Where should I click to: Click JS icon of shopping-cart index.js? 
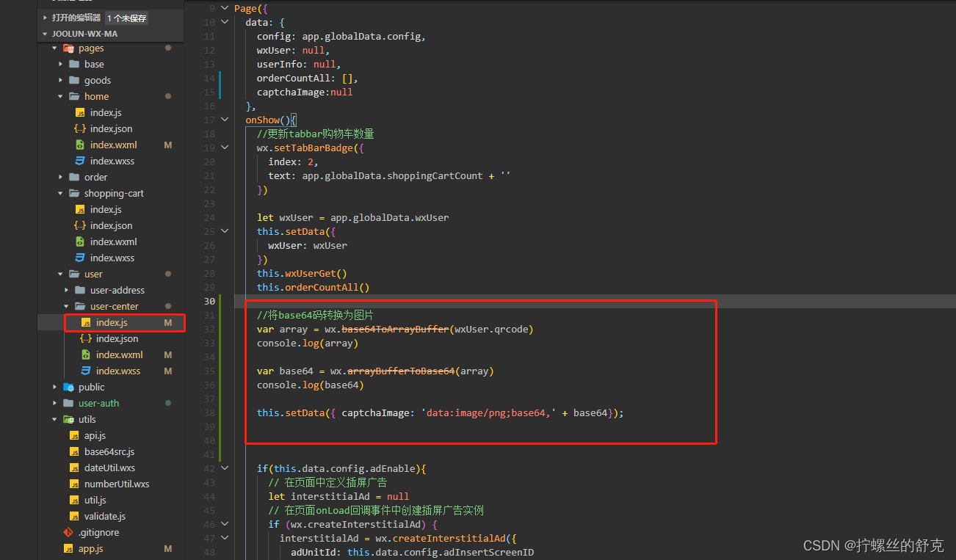(x=80, y=210)
